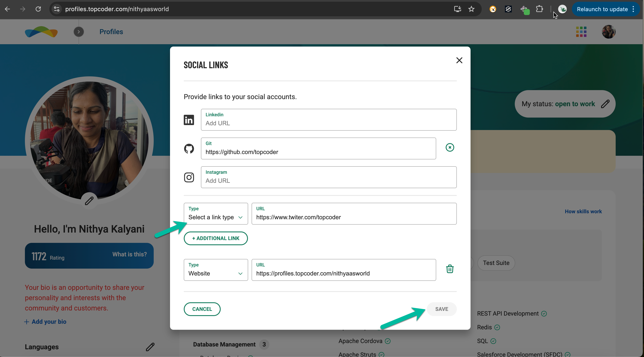The image size is (644, 357).
Task: Click the LinkedIn logo icon
Action: pos(189,120)
